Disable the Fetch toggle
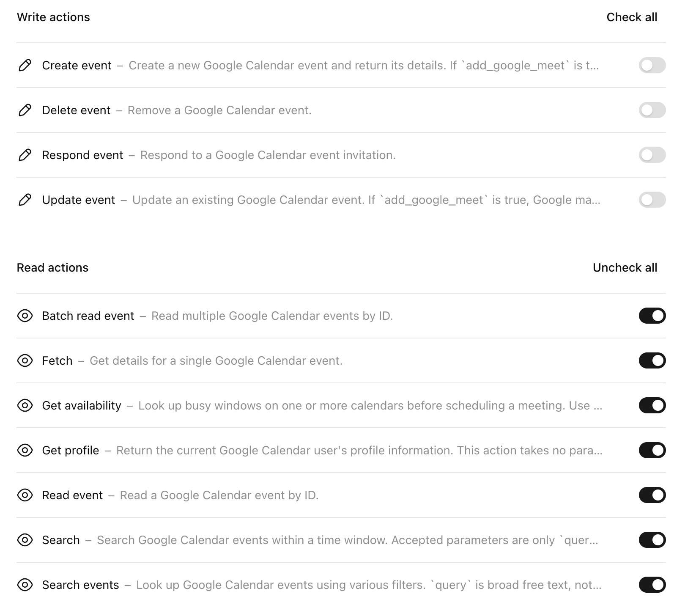Viewport: 685px width, 616px height. coord(652,360)
